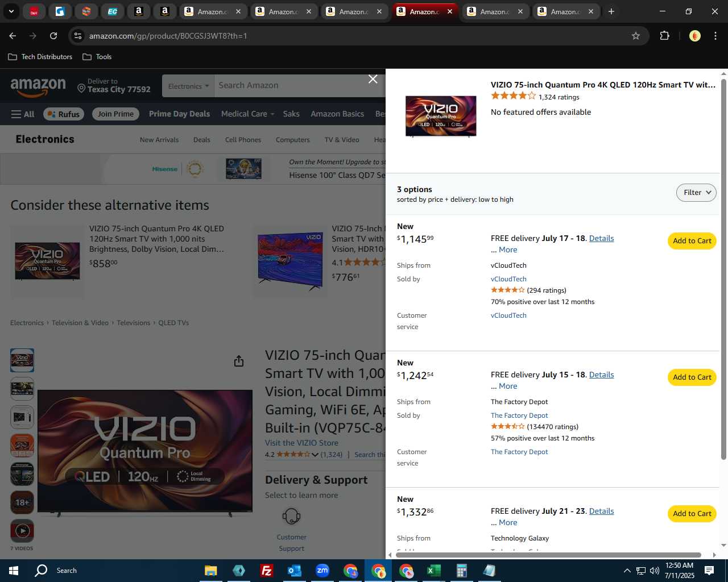Click TV thumbnail in offers panel header
This screenshot has width=728, height=582.
[441, 117]
